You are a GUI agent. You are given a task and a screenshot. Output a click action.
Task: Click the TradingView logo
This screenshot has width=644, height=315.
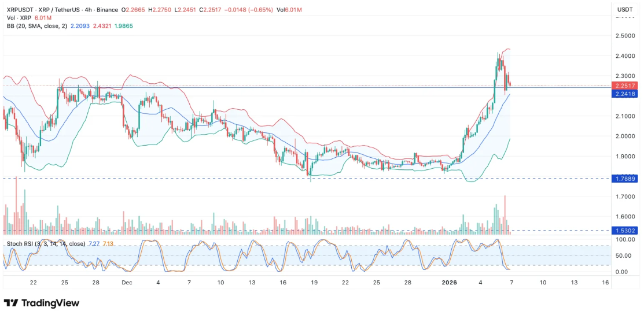[42, 303]
